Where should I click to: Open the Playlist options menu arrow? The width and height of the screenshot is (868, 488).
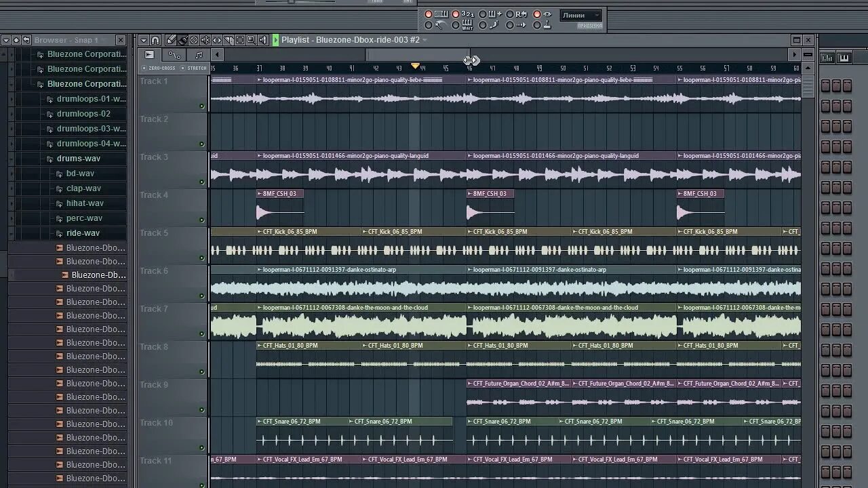pos(144,40)
